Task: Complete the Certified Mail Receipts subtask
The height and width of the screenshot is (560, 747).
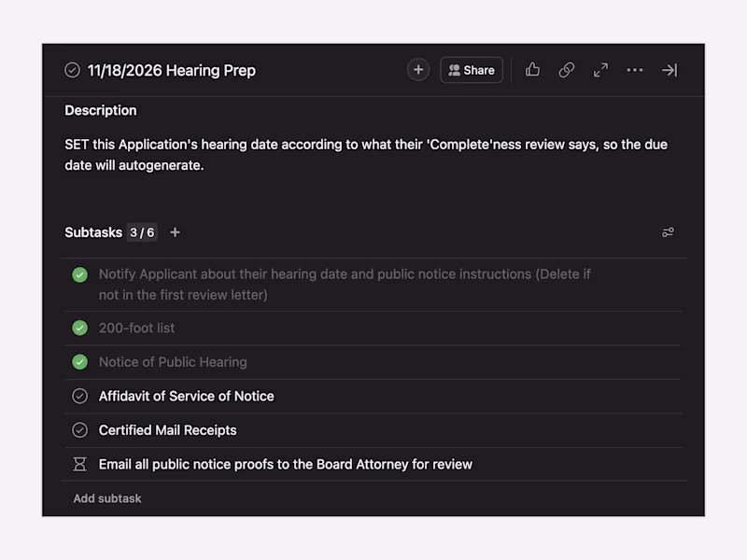Action: point(80,430)
